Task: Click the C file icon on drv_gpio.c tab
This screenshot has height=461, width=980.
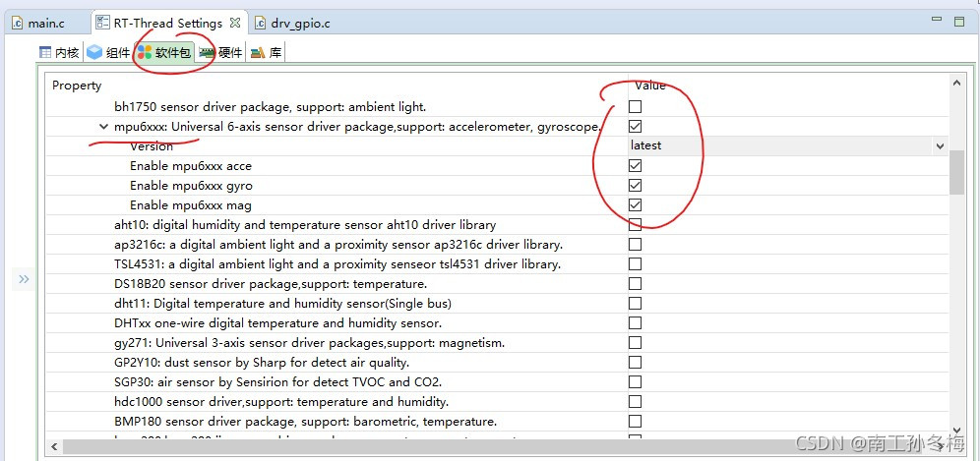Action: tap(260, 24)
